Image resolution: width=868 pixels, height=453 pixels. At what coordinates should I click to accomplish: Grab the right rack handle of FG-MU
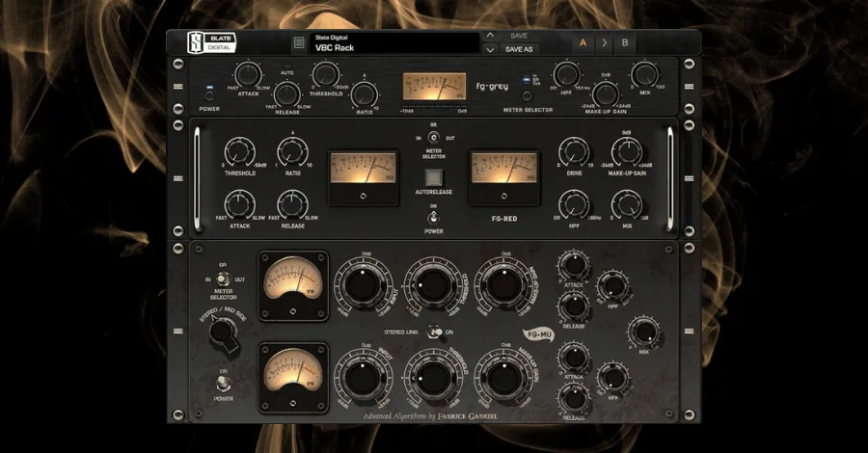(690, 332)
